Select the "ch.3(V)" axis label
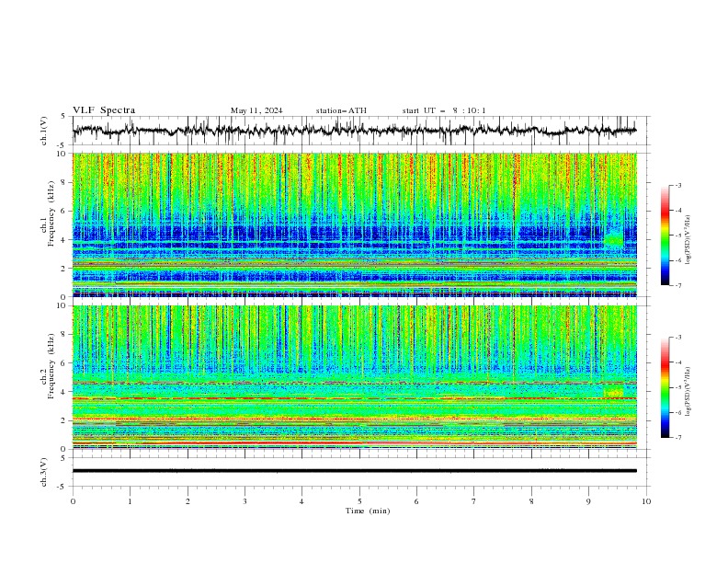Screen dimensions: 728x563 click(44, 472)
